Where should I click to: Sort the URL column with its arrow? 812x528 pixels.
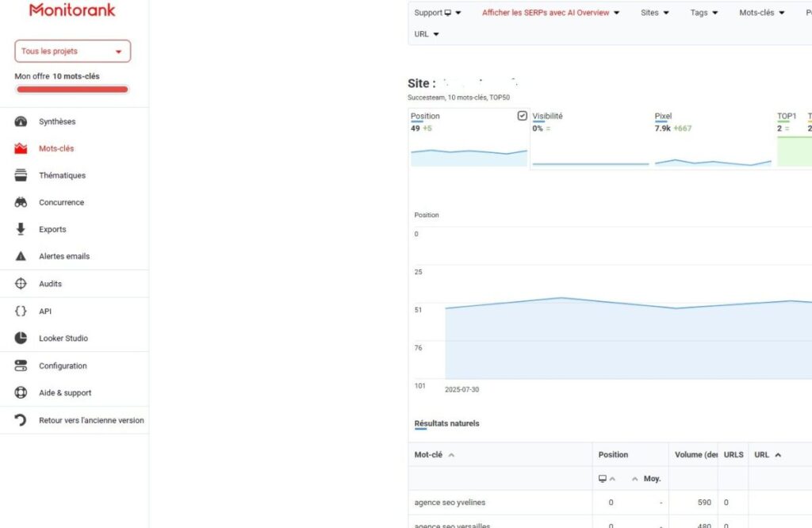[778, 455]
